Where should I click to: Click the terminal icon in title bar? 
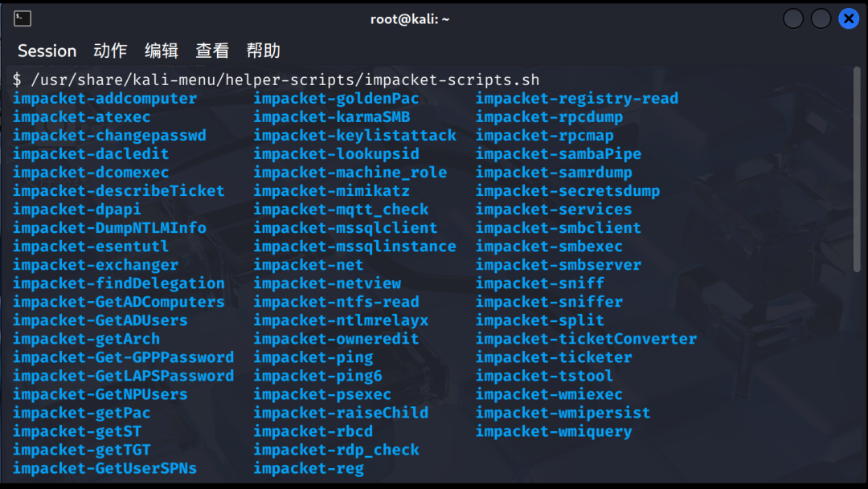[x=23, y=18]
